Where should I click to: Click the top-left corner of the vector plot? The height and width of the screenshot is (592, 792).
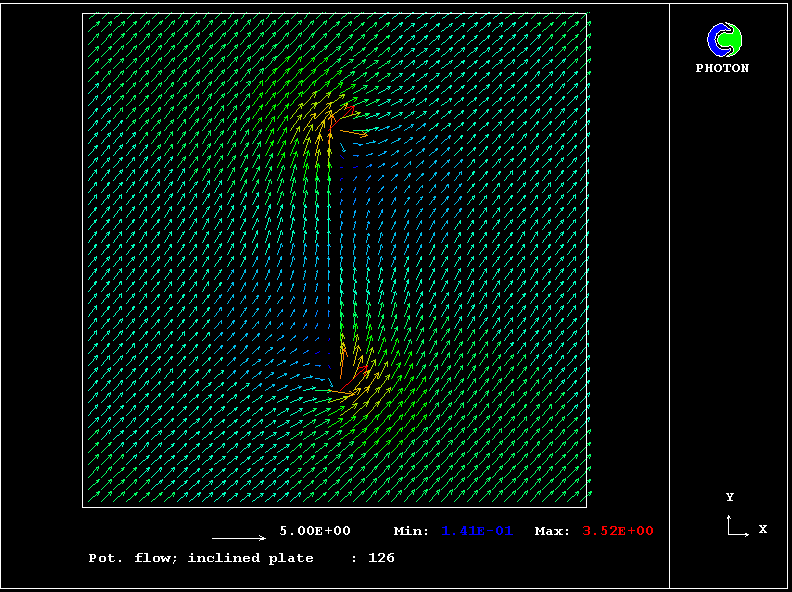[83, 14]
